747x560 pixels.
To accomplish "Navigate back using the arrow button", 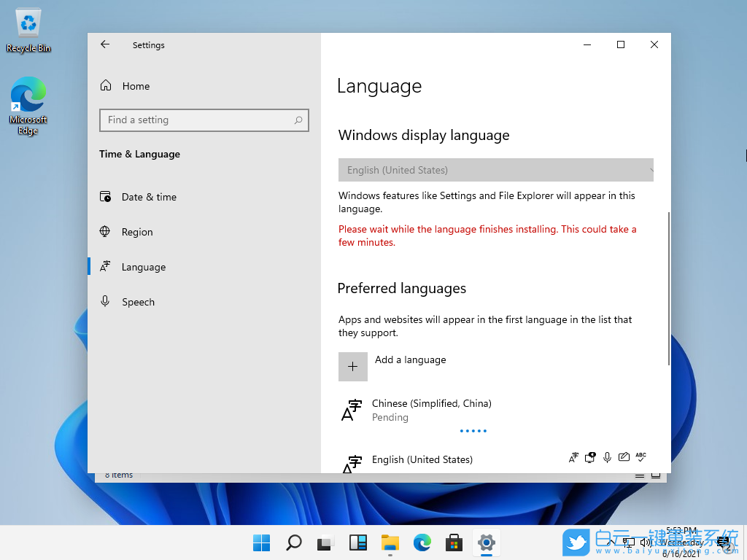I will click(104, 44).
